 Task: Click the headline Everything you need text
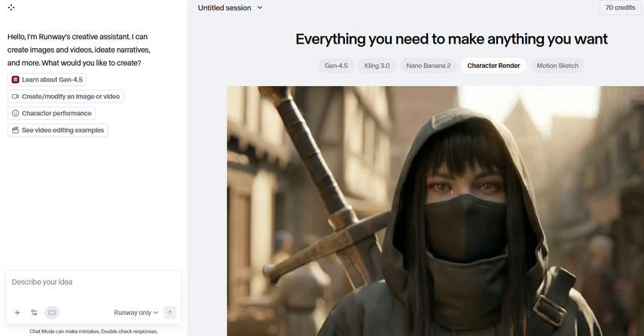point(451,39)
